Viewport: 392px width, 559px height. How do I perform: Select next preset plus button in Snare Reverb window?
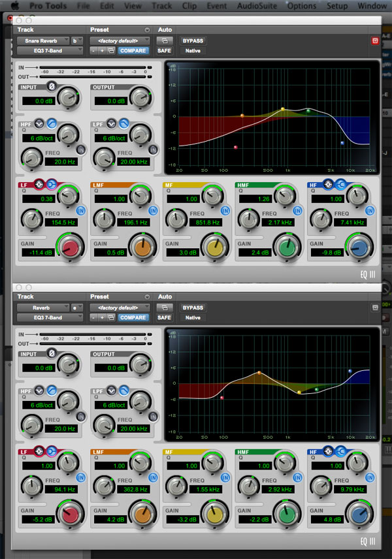(102, 51)
